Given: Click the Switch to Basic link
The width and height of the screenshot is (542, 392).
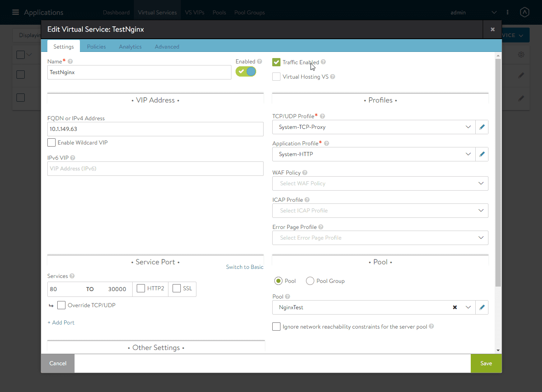Looking at the screenshot, I should coord(245,267).
